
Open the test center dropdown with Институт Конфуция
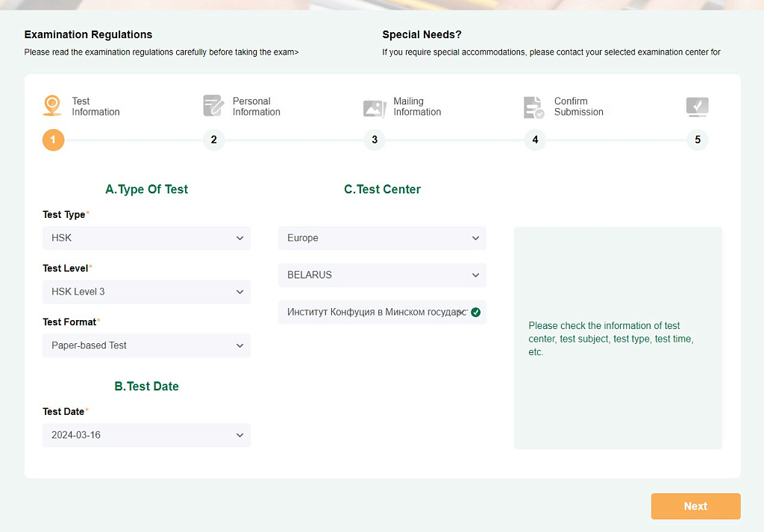[383, 313]
